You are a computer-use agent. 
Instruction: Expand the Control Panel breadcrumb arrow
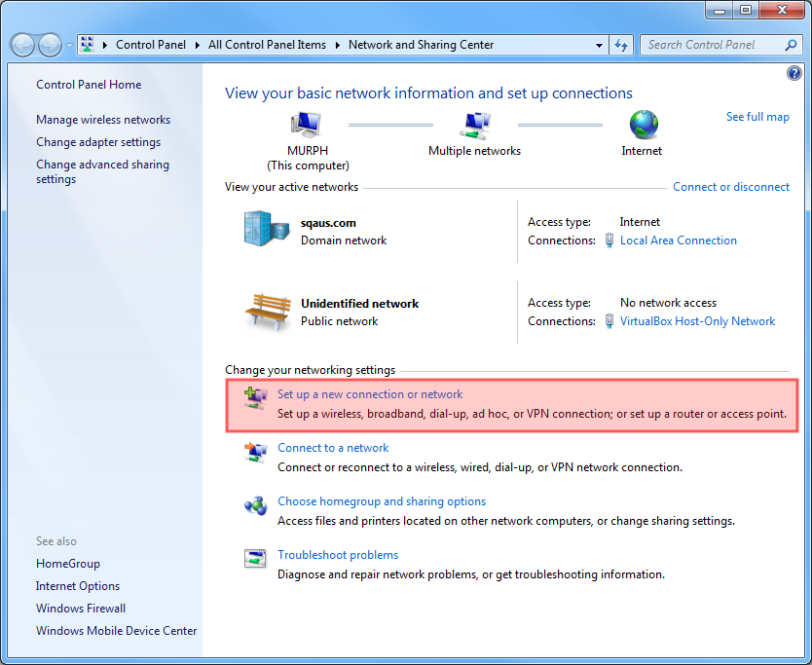point(200,45)
